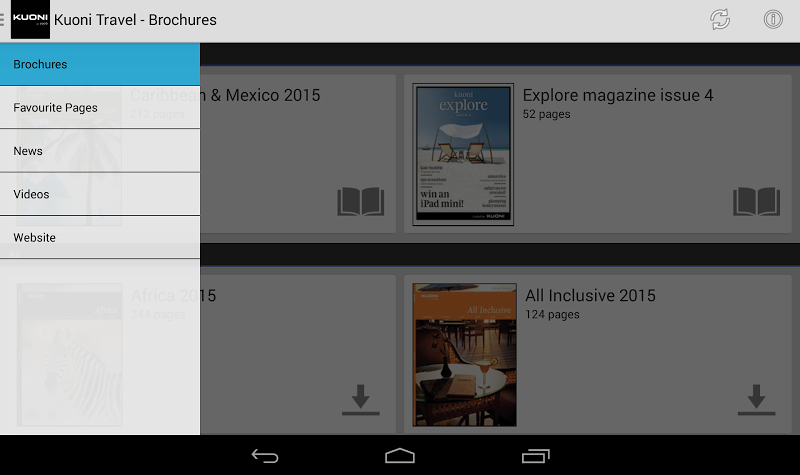Tap the Explore magazine issue 4 title
This screenshot has height=475, width=800.
pyautogui.click(x=618, y=95)
